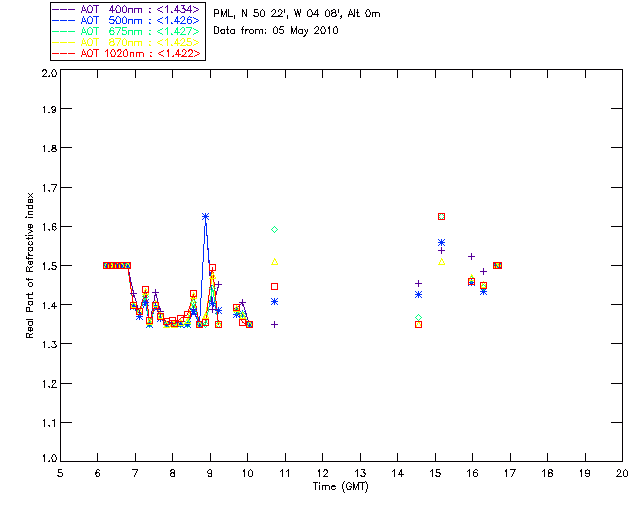
Task: Click the 1.3 y-axis tick label
Action: click(x=49, y=345)
